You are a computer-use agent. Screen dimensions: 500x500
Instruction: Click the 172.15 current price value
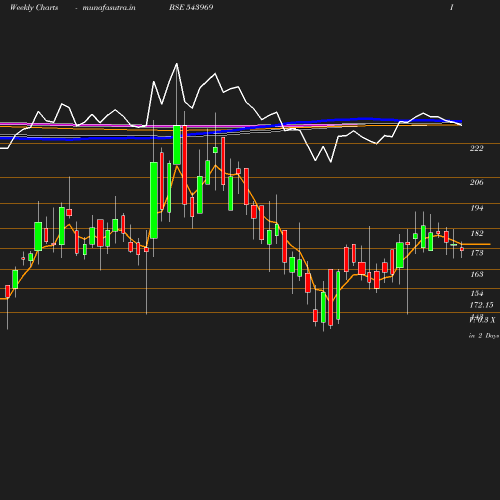pos(481,305)
